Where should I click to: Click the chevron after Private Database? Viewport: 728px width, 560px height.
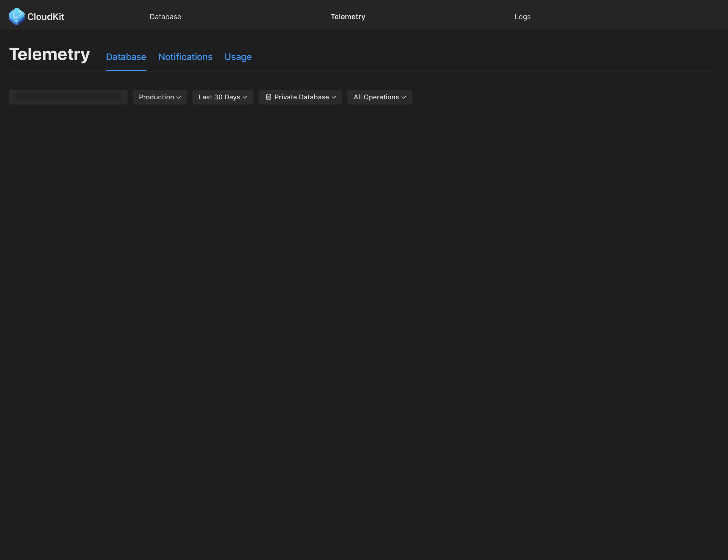pyautogui.click(x=334, y=97)
